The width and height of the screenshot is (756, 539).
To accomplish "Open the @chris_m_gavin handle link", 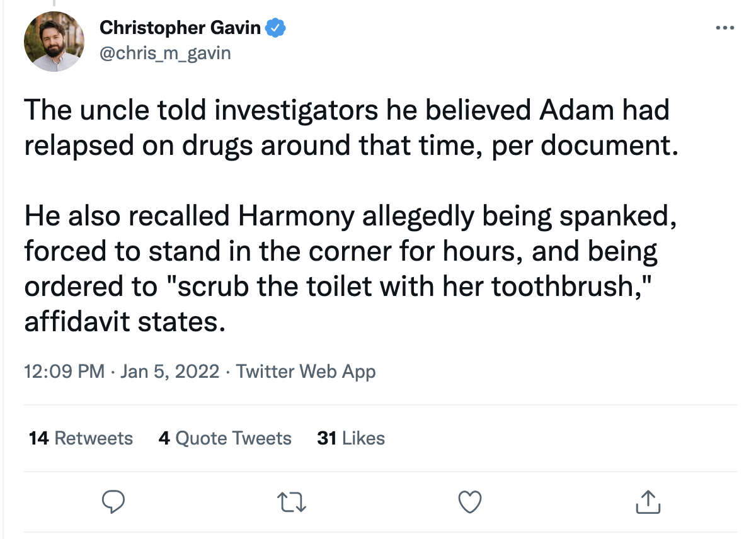I will tap(165, 53).
